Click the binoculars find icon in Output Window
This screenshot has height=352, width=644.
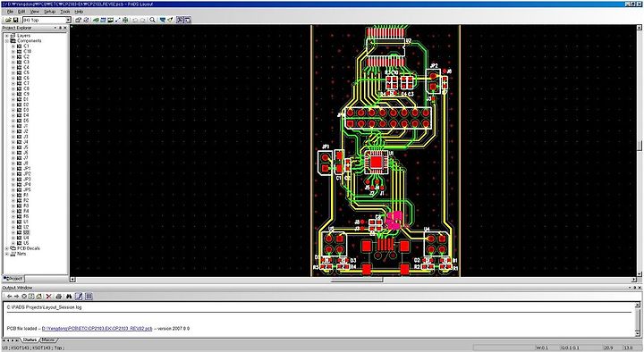coord(69,297)
